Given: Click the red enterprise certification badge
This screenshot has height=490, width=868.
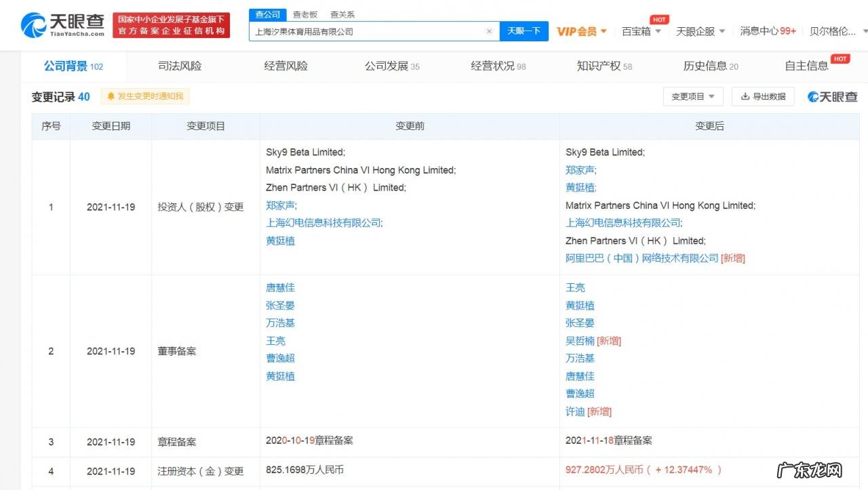Looking at the screenshot, I should point(170,25).
